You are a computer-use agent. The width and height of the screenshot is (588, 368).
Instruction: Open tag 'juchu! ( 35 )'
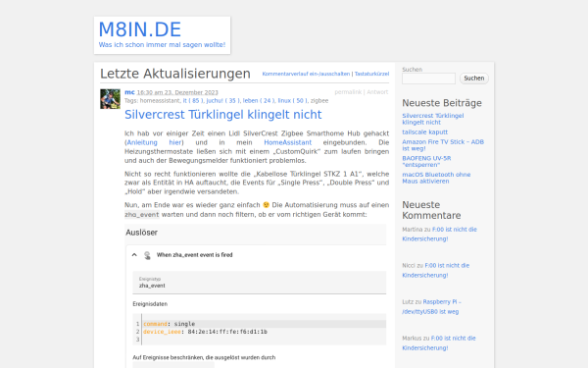222,101
